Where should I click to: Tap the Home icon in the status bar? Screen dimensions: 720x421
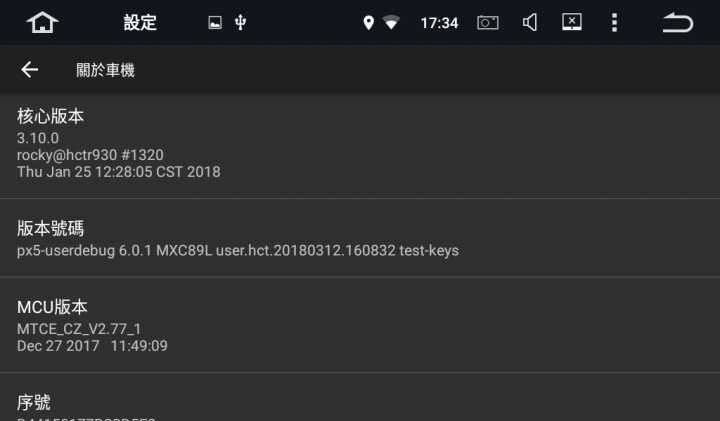point(42,22)
